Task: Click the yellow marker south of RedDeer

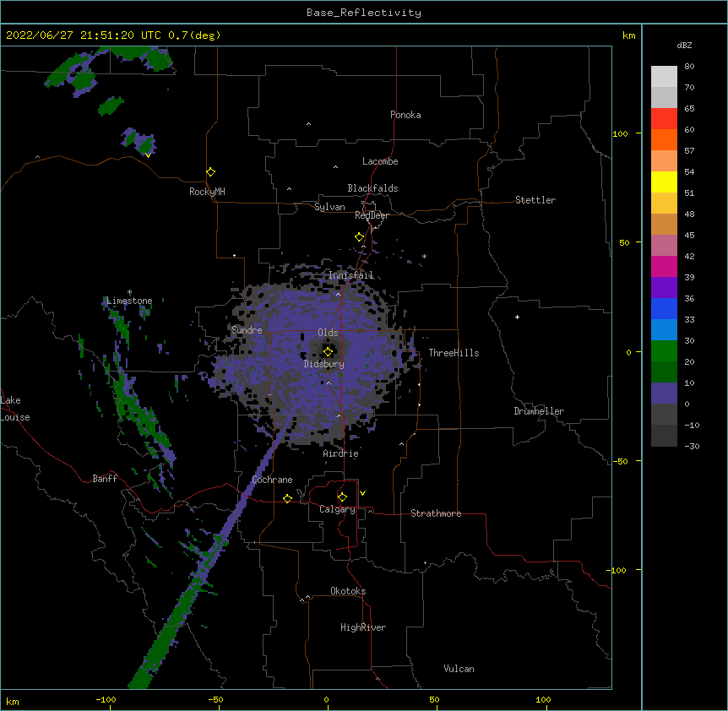Action: click(x=360, y=237)
